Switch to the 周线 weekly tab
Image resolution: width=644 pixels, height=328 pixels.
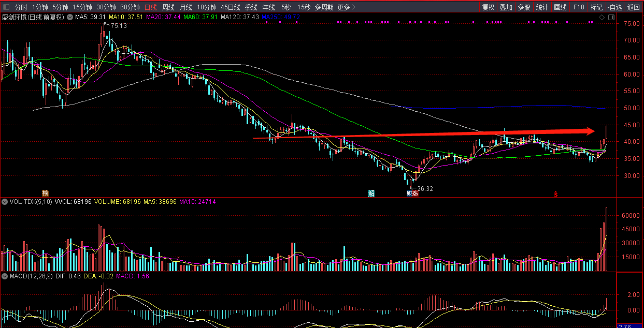click(168, 7)
